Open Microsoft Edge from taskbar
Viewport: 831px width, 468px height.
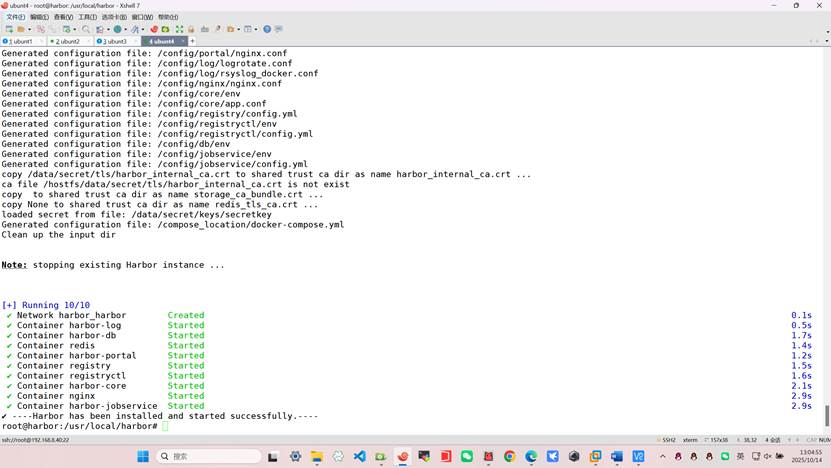(x=531, y=456)
